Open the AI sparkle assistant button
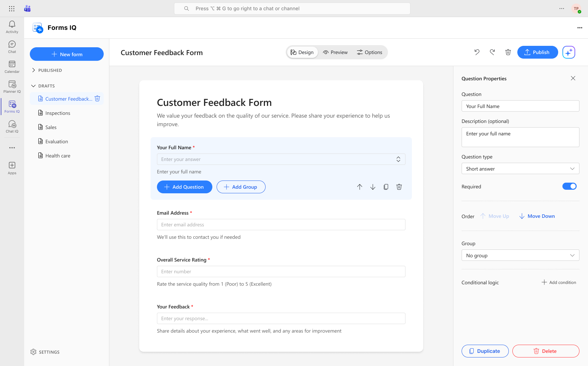Viewport: 588px width, 366px height. 568,52
